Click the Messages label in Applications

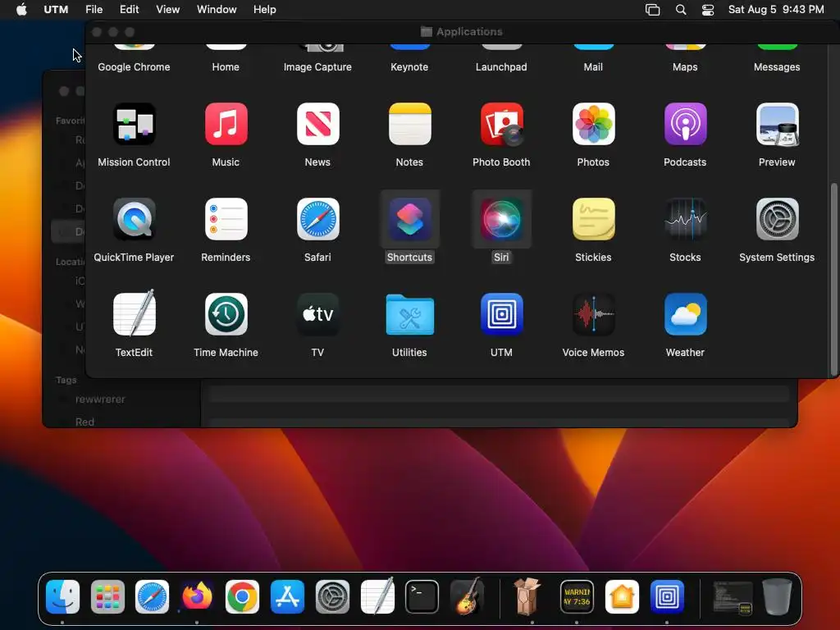[x=777, y=67]
